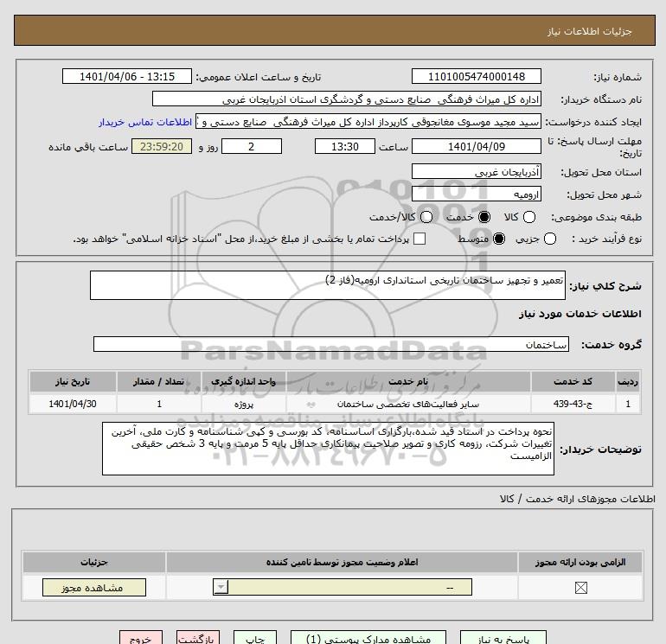The width and height of the screenshot is (666, 644).
Task: Open the permit status dropdown arrow
Action: tap(221, 588)
